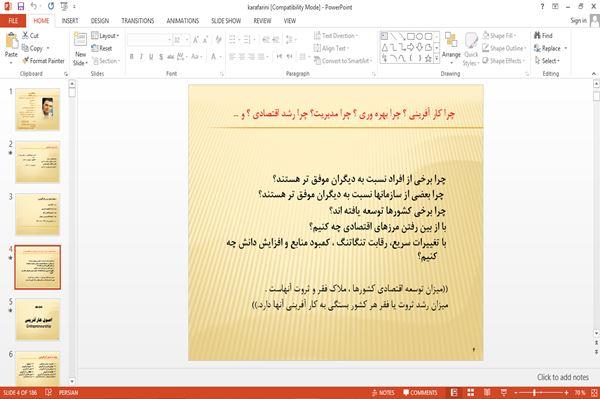Viewport: 600px width, 399px height.
Task: Click zoom in plus button
Action: [x=566, y=392]
